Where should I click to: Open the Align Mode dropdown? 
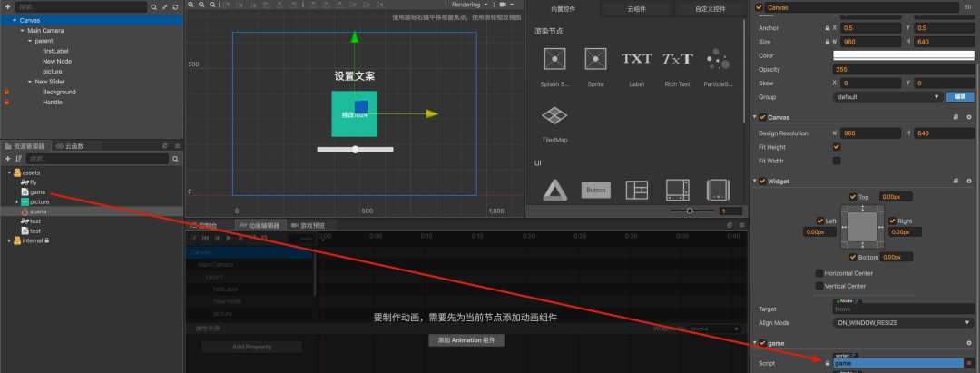(x=903, y=322)
